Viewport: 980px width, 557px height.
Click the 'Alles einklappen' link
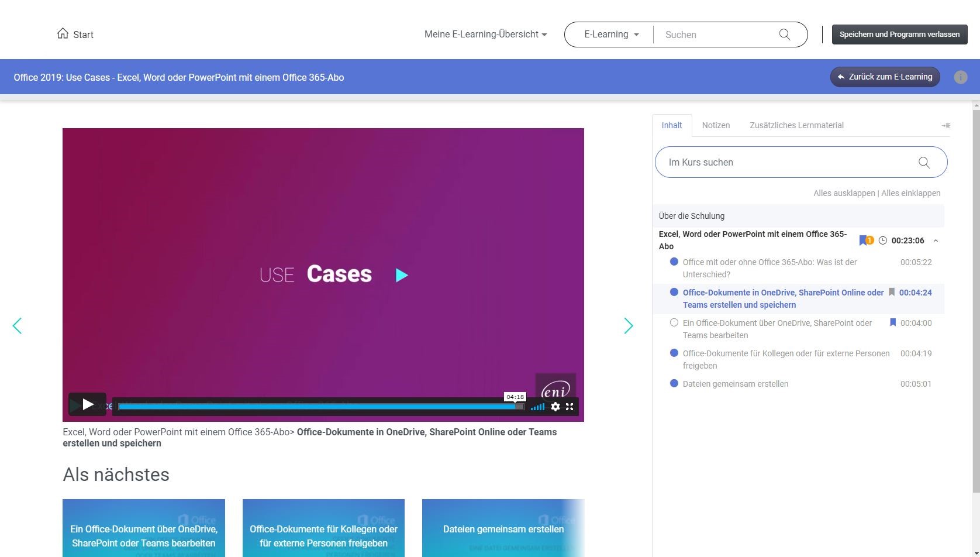911,193
